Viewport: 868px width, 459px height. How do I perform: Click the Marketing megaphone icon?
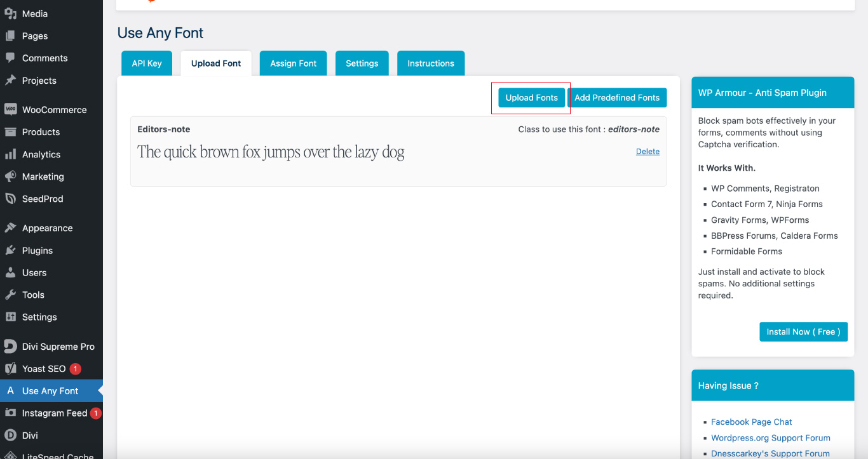coord(10,176)
